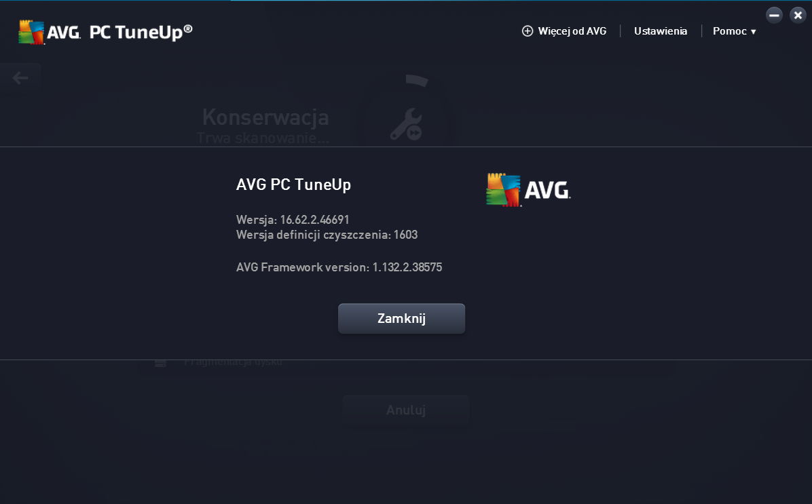The height and width of the screenshot is (504, 812).
Task: Click the dimmed Anuluj button
Action: (x=406, y=410)
